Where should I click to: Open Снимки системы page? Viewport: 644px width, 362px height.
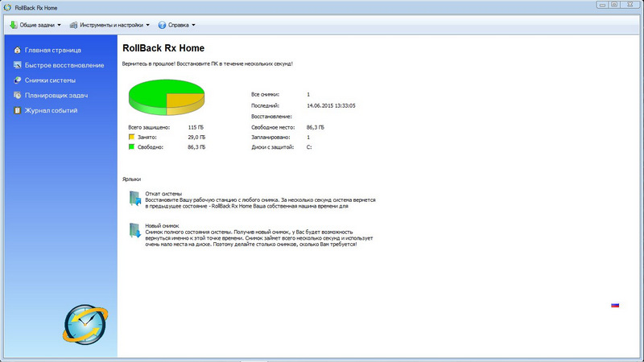click(x=50, y=80)
